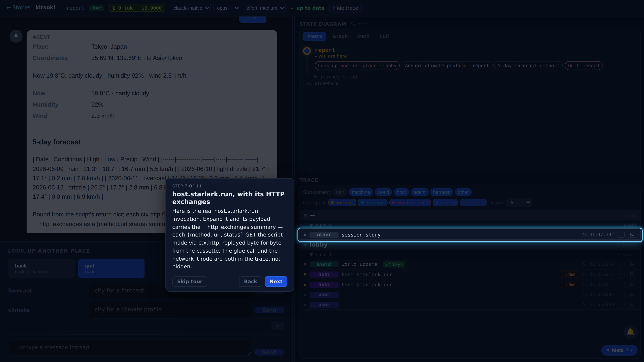This screenshot has height=362, width=644.
Task: Select Look up another place → lobby transition
Action: pos(357,66)
